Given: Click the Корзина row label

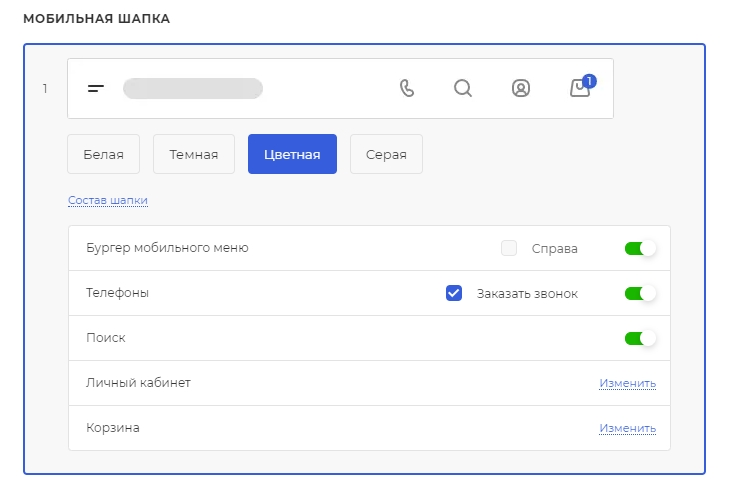Looking at the screenshot, I should coord(113,427).
